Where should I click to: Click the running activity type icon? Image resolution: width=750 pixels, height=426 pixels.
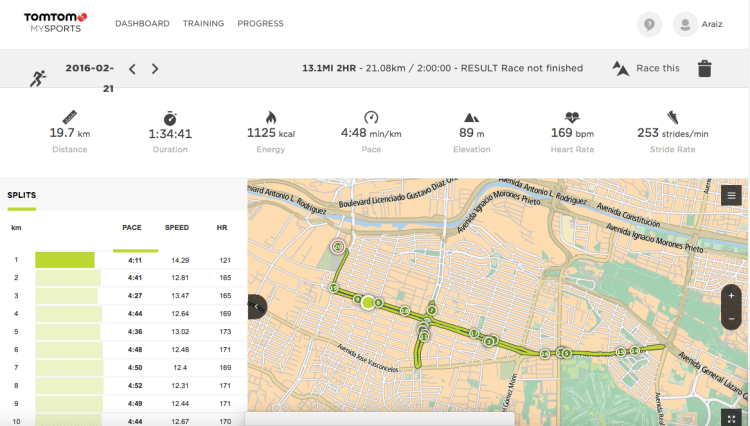(x=38, y=78)
